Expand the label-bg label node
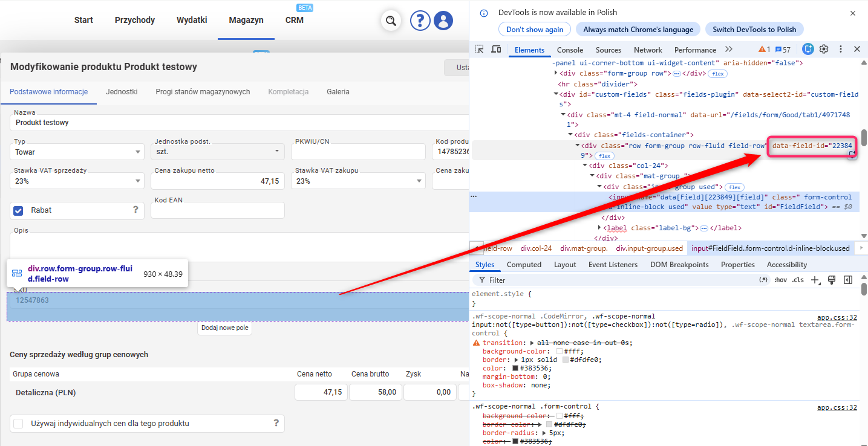The height and width of the screenshot is (446, 868). pos(599,228)
